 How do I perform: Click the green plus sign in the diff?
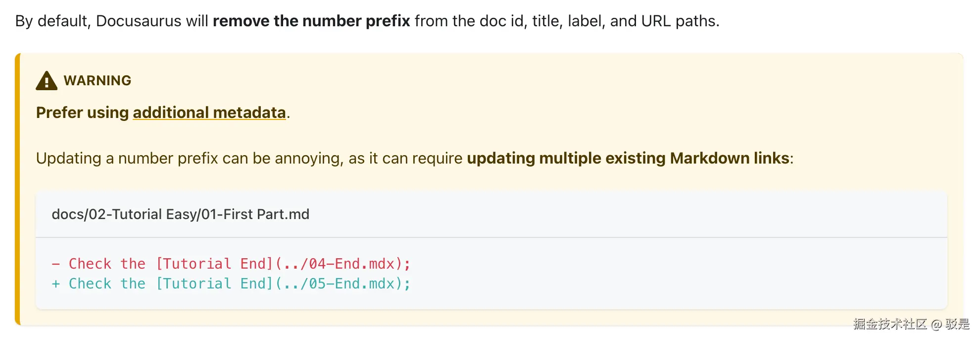tap(56, 284)
